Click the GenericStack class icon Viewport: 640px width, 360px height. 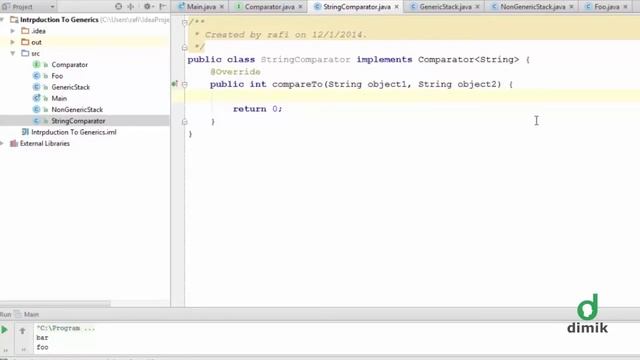coord(36,87)
